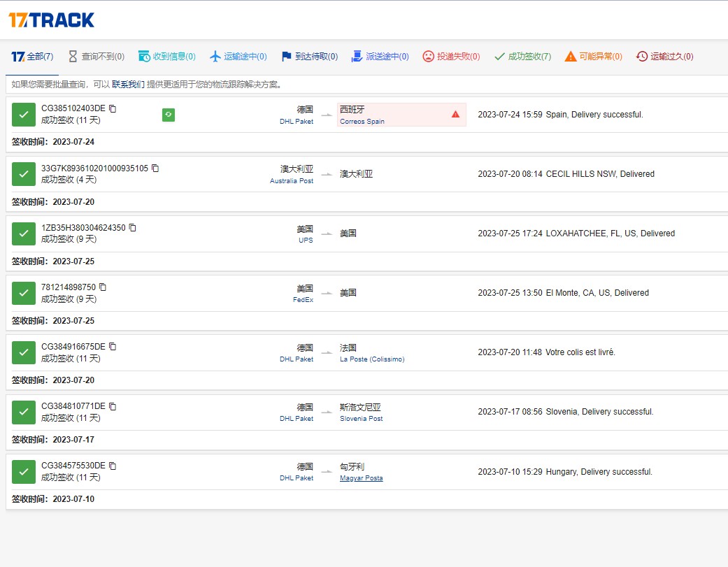
Task: Click the 17TRACK logo
Action: (x=51, y=20)
